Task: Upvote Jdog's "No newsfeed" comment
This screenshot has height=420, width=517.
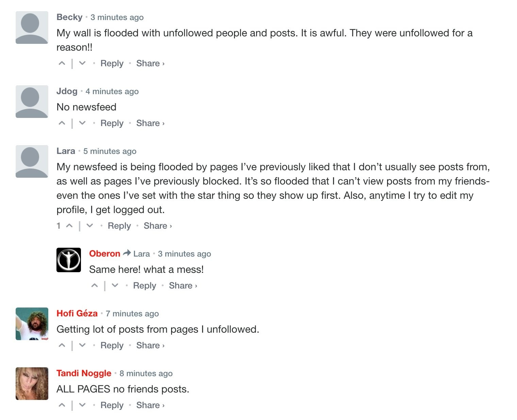Action: (62, 123)
